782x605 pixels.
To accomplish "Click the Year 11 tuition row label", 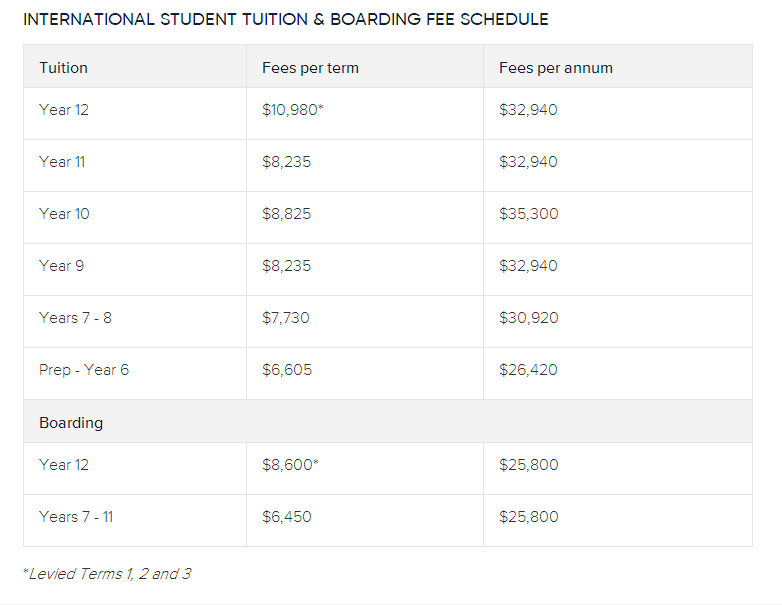I will [60, 162].
